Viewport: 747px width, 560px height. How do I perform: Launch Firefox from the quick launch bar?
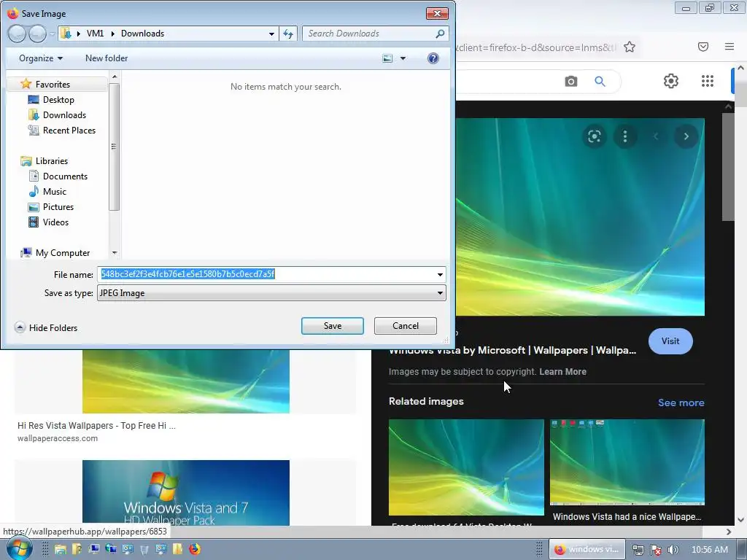pos(194,549)
